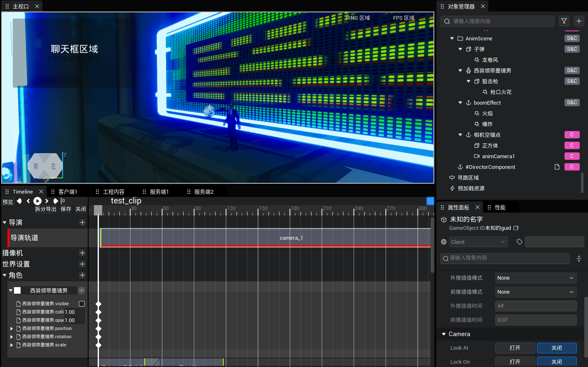Click the 外推插值时间 value field

536,306
